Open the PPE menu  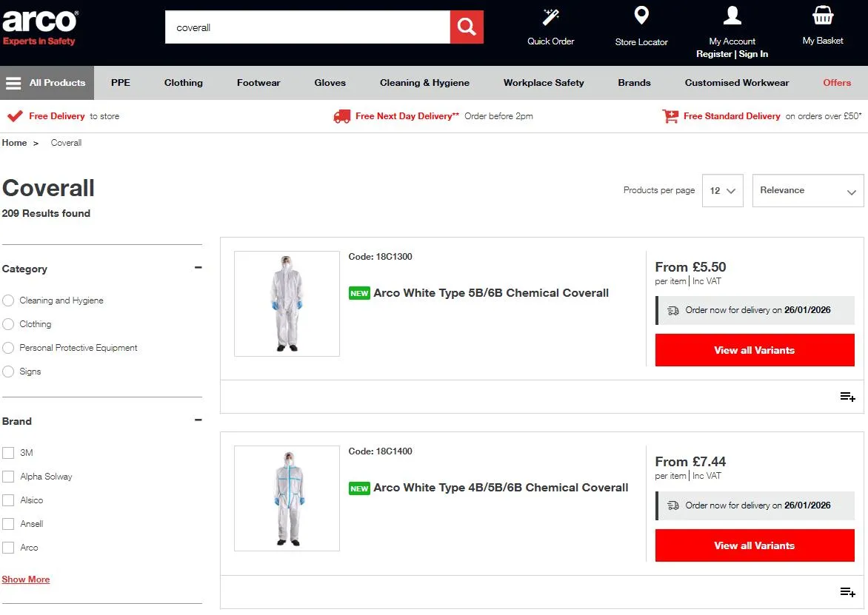pyautogui.click(x=121, y=83)
